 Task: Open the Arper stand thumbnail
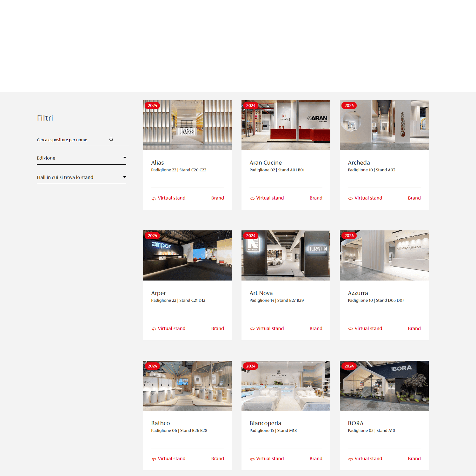[x=188, y=255]
